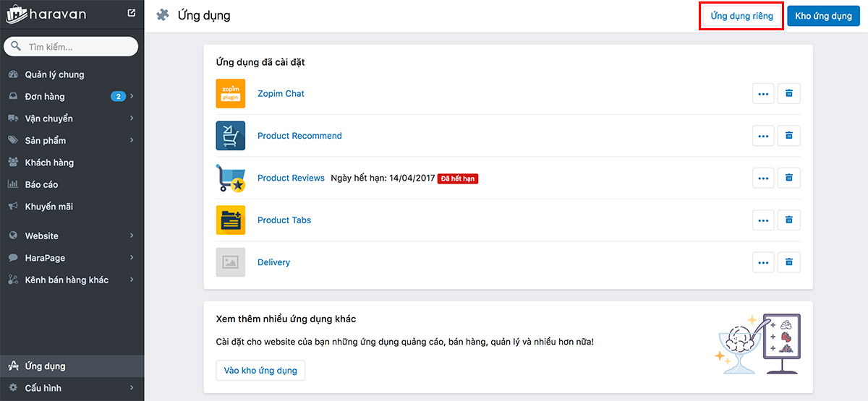Image resolution: width=868 pixels, height=401 pixels.
Task: Delete the Zopim Chat app
Action: pos(789,93)
